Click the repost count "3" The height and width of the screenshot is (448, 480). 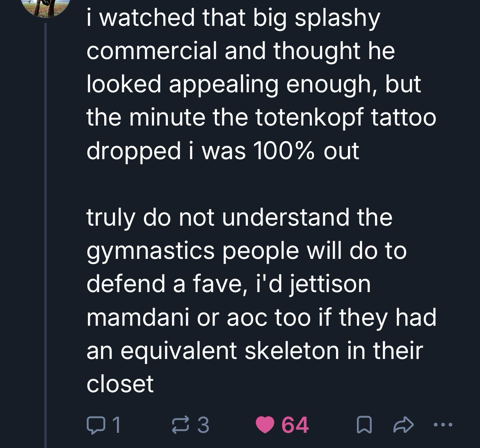[203, 425]
